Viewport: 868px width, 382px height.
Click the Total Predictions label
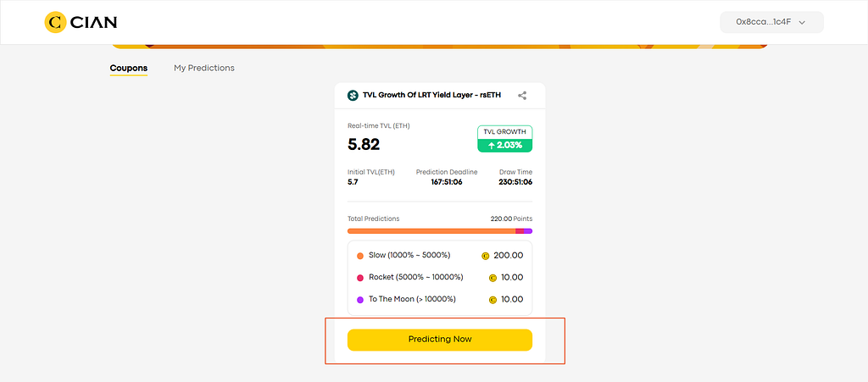tap(374, 219)
